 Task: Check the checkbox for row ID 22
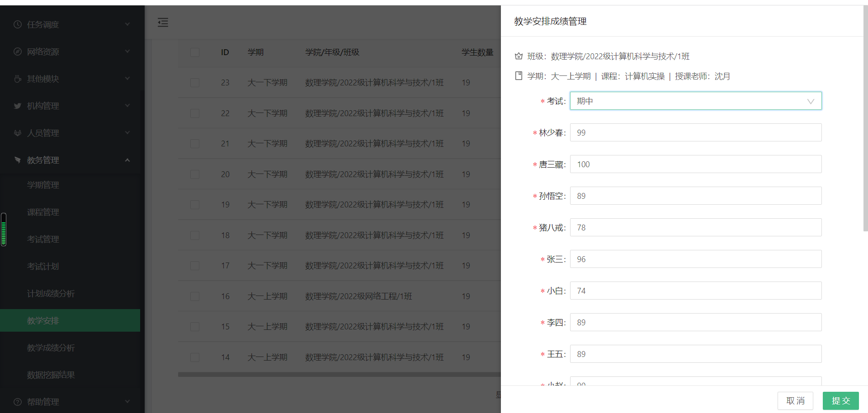click(x=195, y=113)
